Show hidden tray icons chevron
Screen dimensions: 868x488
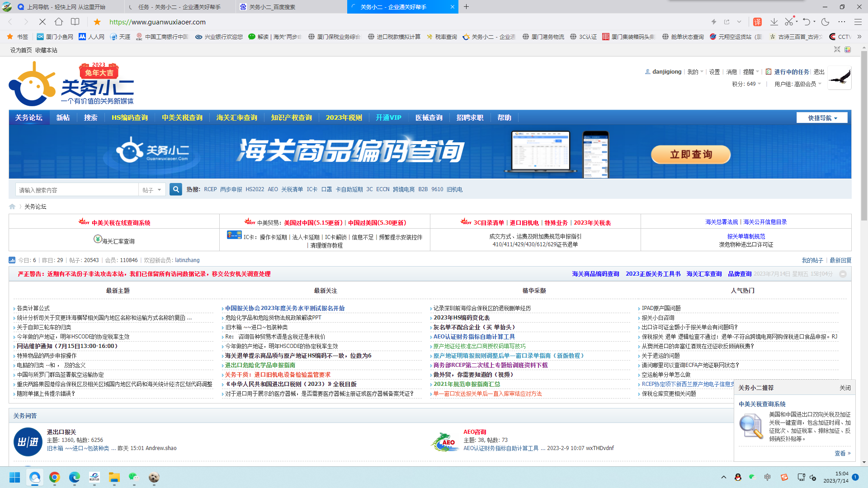point(724,477)
